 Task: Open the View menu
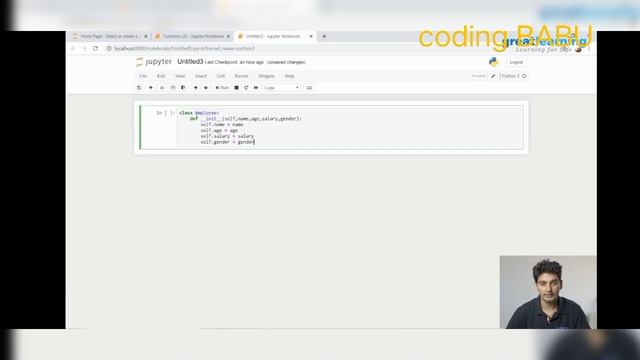tap(180, 76)
